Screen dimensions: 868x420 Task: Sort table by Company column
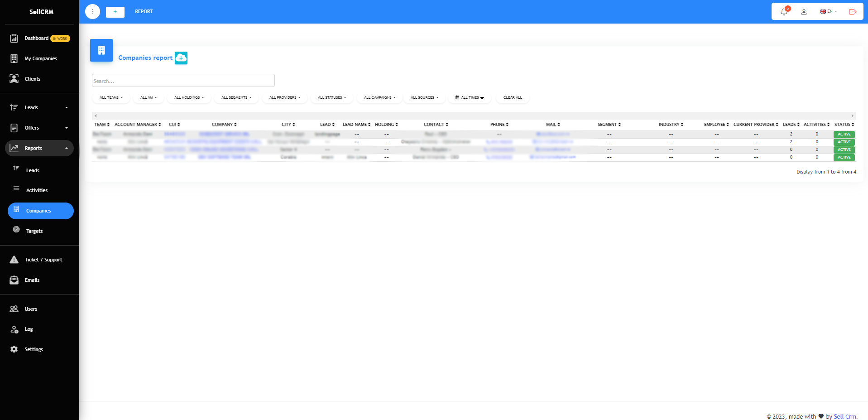(x=224, y=125)
